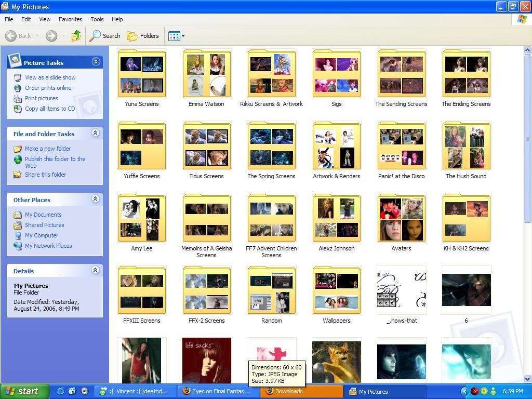Open the Help menu
The width and height of the screenshot is (532, 399).
[117, 19]
